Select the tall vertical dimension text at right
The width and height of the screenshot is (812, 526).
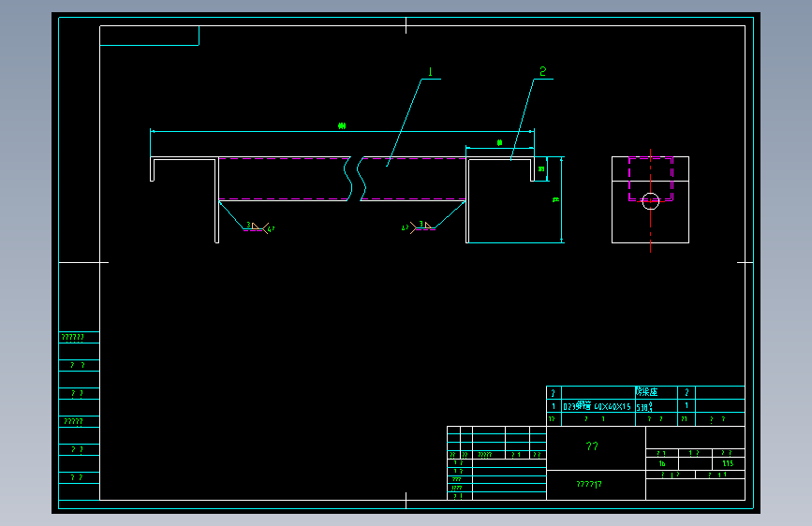(x=556, y=199)
